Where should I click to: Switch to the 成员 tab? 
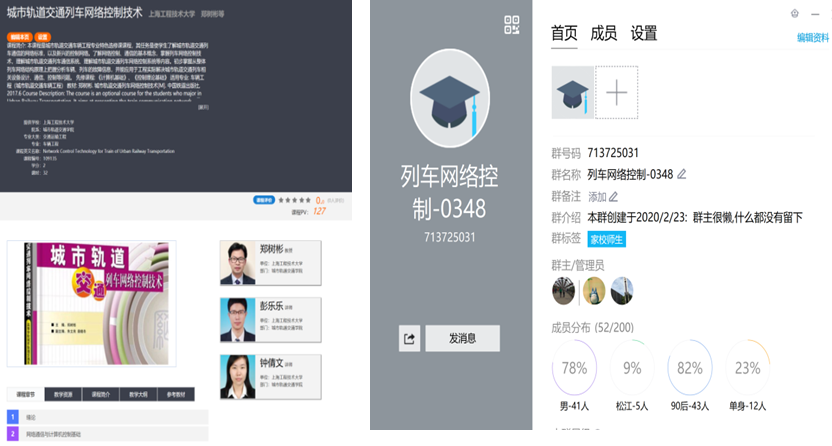click(x=603, y=33)
